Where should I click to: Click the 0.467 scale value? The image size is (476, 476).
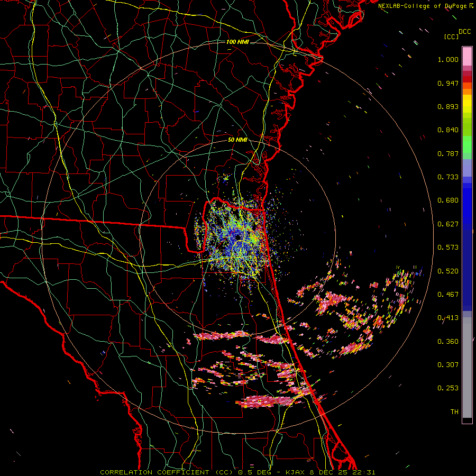point(448,295)
